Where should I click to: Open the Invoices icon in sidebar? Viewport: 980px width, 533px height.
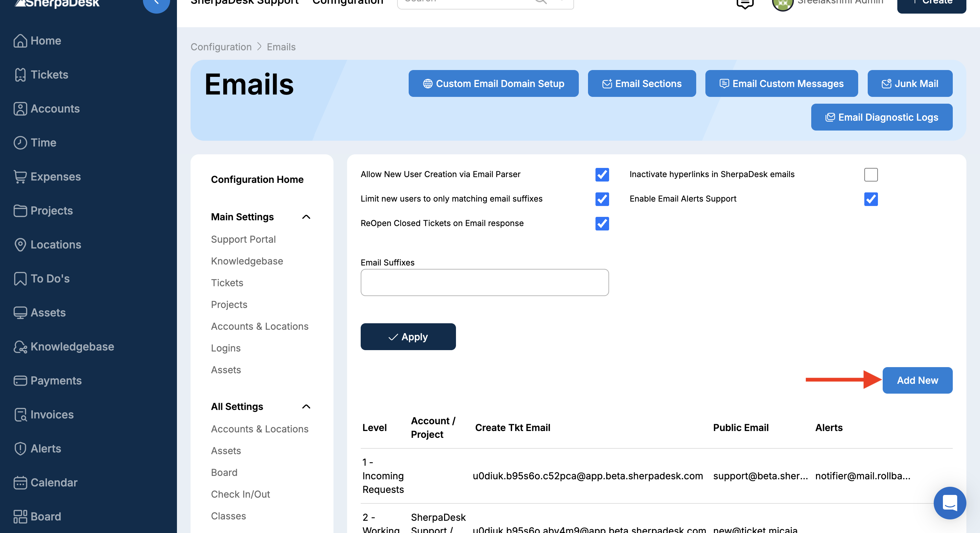20,414
